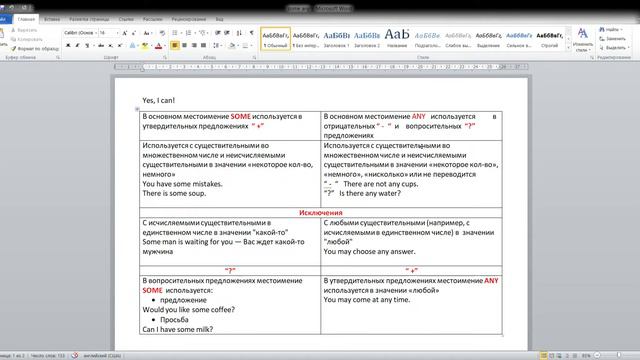Open Change Styles (Изменить стили)
Screen dimensions: 640x360
[582, 40]
